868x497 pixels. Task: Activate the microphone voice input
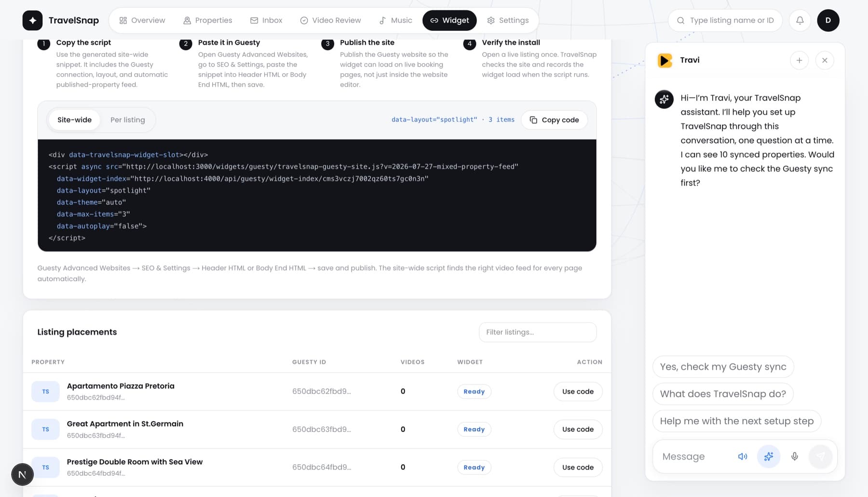[795, 457]
